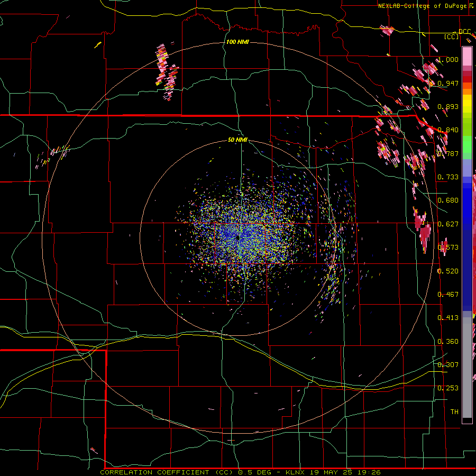
Task: Click the CORRELATION COEFFICIENT (CC) caption text
Action: (x=167, y=472)
